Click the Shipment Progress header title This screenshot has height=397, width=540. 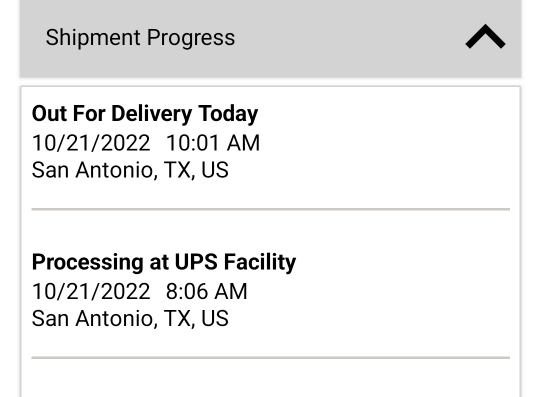[x=140, y=37]
